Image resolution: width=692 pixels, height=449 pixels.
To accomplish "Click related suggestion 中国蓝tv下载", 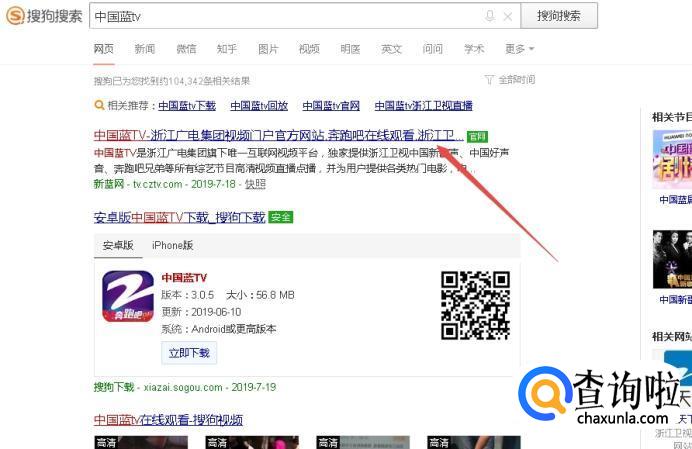I will click(187, 106).
